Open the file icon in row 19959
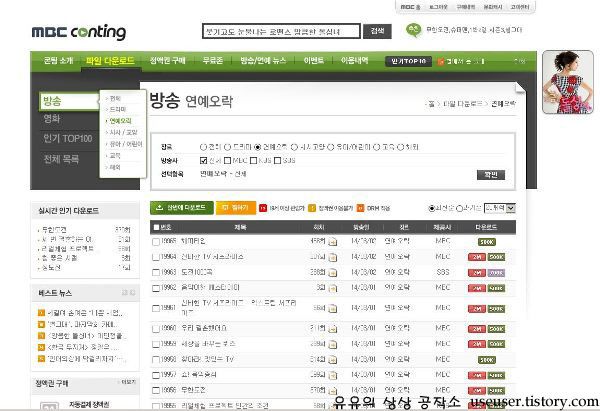600x411 pixels. coord(333,344)
